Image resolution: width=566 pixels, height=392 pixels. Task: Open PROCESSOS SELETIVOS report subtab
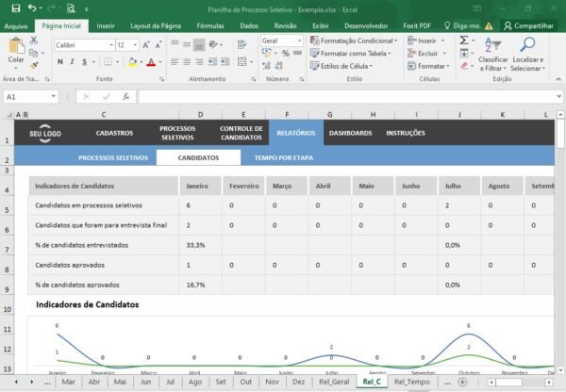pos(113,158)
